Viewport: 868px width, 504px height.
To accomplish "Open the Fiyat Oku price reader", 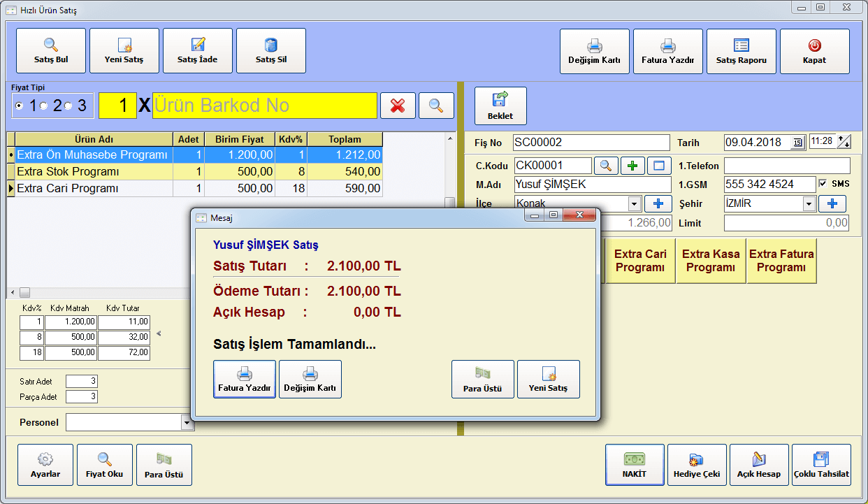I will coord(105,465).
